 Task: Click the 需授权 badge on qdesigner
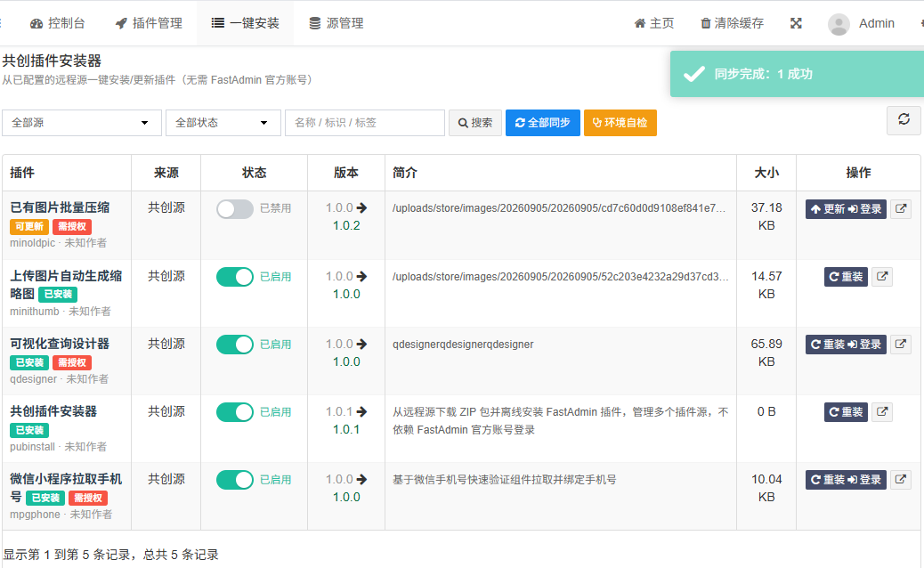pos(72,362)
